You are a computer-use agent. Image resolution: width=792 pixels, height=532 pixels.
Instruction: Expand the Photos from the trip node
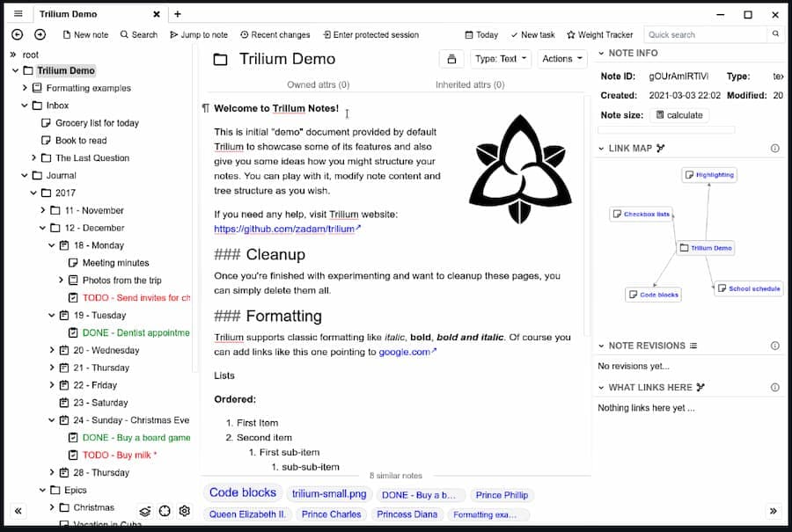pyautogui.click(x=61, y=280)
